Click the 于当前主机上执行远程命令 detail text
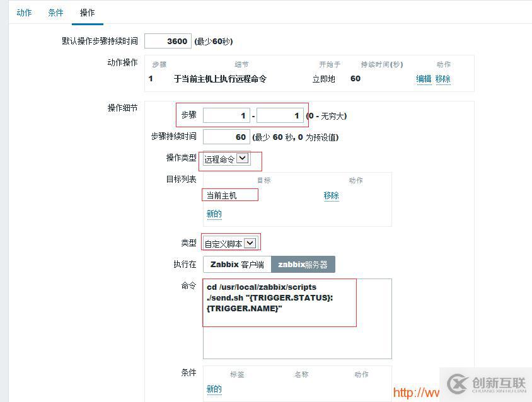The width and height of the screenshot is (532, 402). [x=220, y=79]
